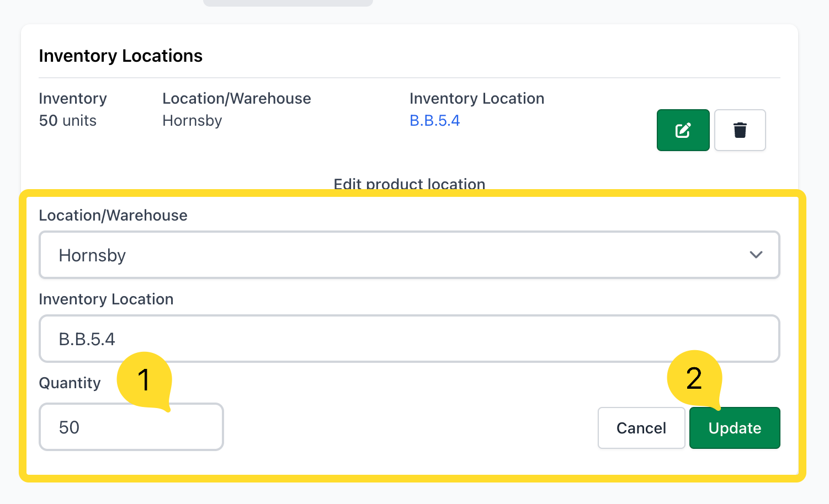
Task: Click the green edit pencil icon
Action: pos(683,130)
